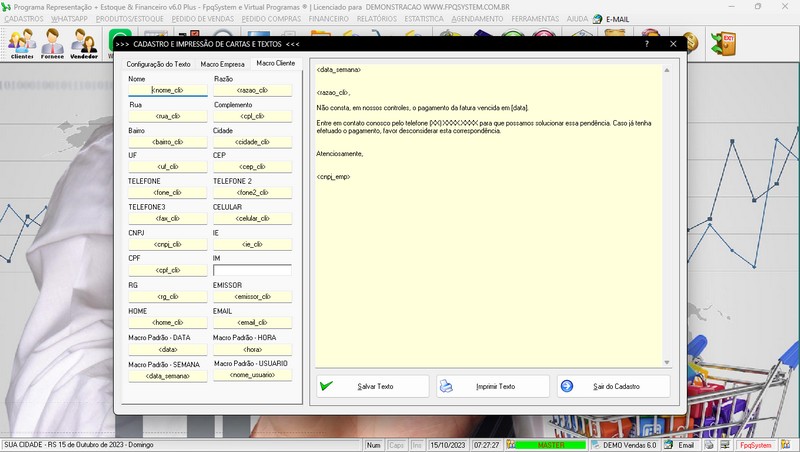Open the PRODUTOS/ESTOQUE menu
The image size is (800, 452).
[x=130, y=19]
